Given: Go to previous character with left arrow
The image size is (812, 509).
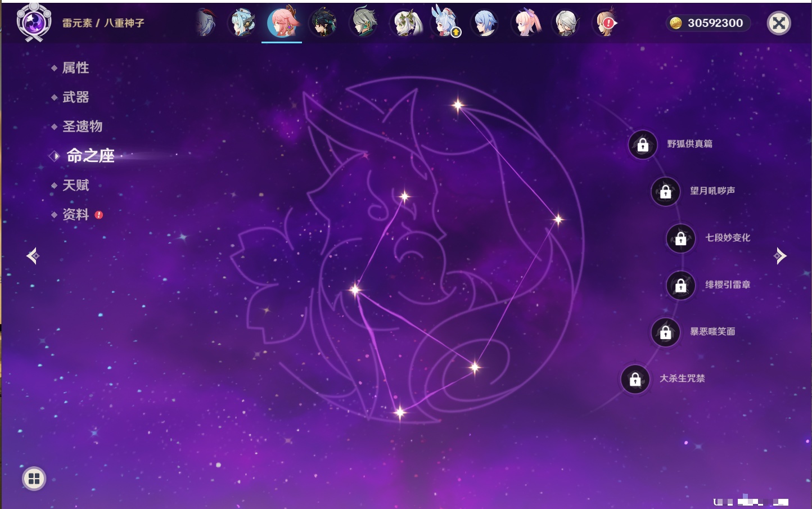Looking at the screenshot, I should (33, 256).
